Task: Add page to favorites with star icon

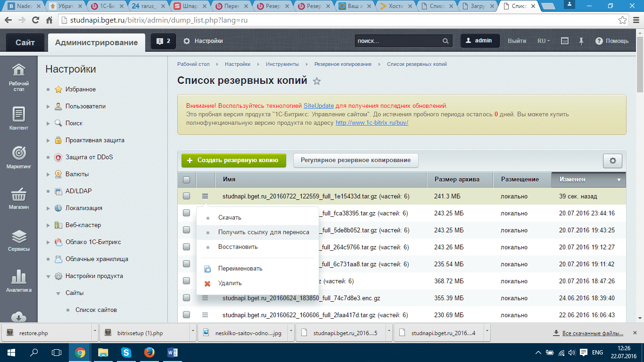Action: (x=317, y=81)
